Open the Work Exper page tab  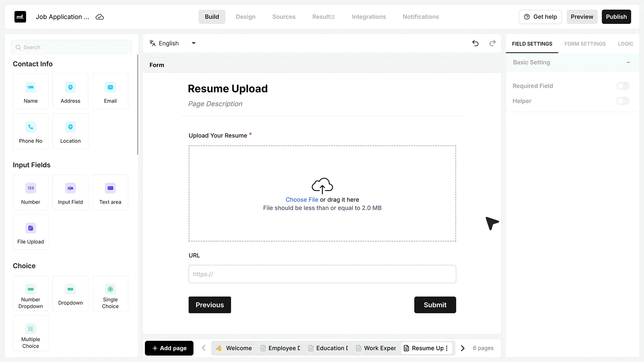click(x=376, y=348)
